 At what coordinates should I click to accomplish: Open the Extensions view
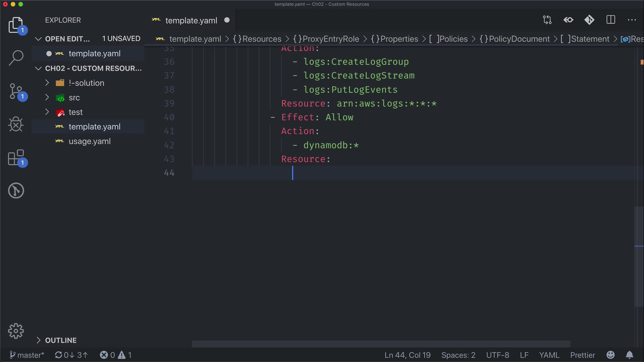pyautogui.click(x=16, y=158)
